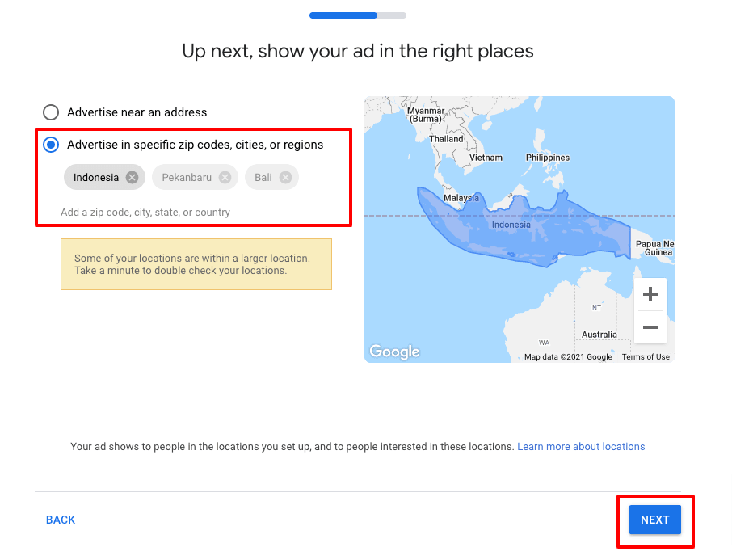Screen dimensions: 732x560
Task: Click the Add a zip code field
Action: pos(145,213)
